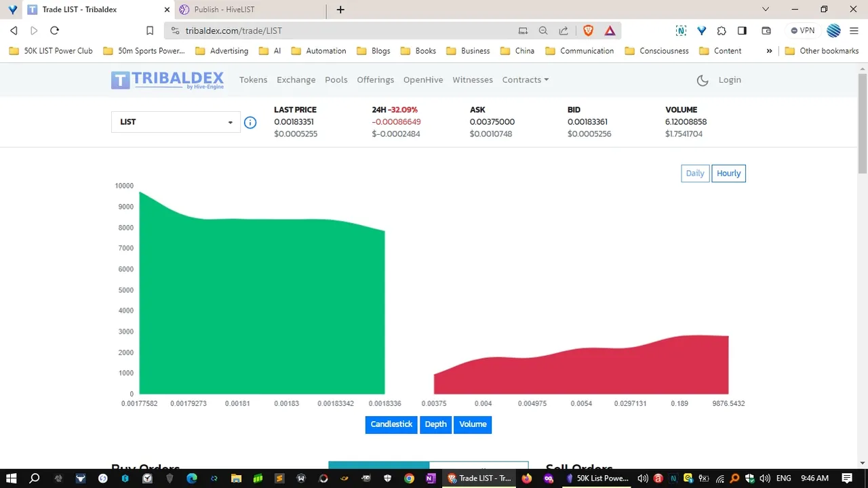Open the 50K List Power taskbar window
The width and height of the screenshot is (868, 488).
point(597,478)
